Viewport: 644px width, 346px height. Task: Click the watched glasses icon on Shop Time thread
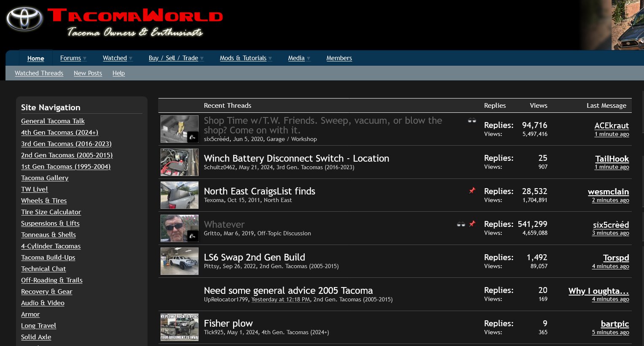472,121
